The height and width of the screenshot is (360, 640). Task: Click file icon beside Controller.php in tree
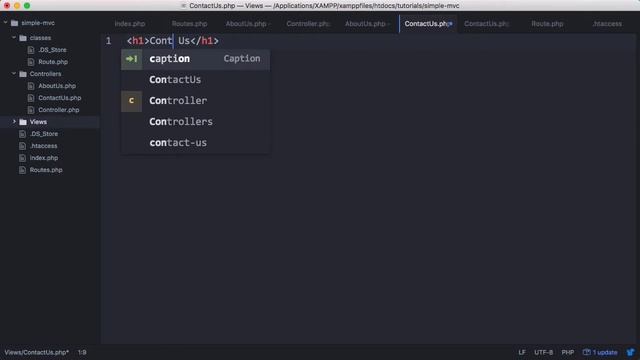click(31, 110)
